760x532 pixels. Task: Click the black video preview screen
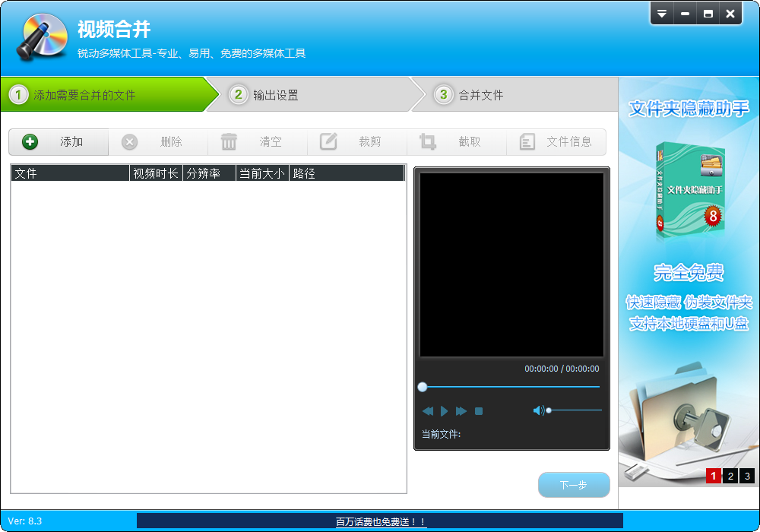[511, 265]
